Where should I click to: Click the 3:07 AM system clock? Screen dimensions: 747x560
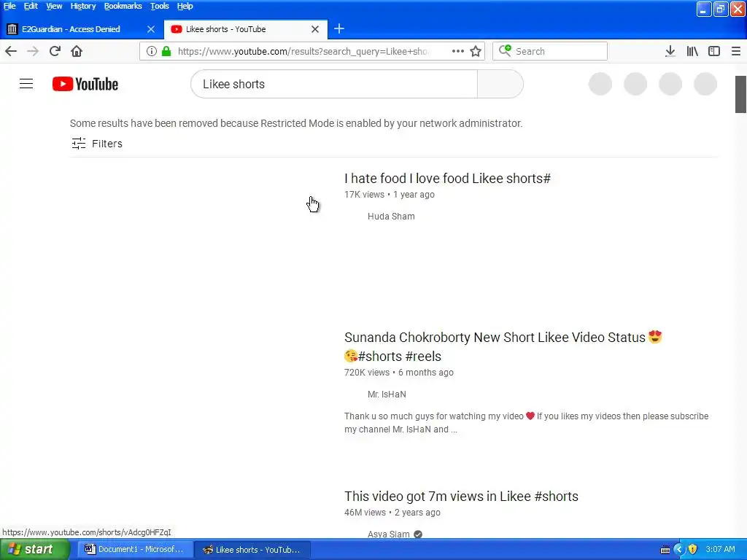click(720, 550)
